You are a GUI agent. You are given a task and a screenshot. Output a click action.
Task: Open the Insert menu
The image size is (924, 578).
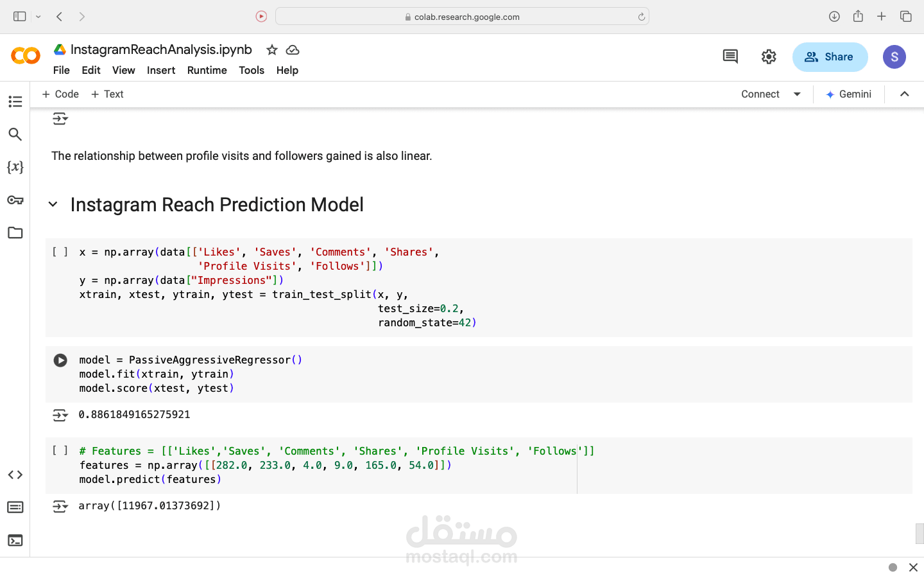[x=161, y=70]
